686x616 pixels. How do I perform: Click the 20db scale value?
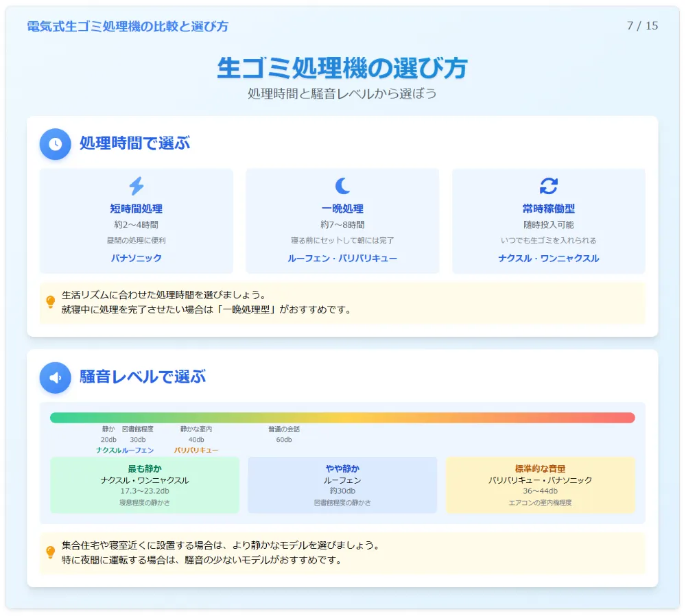click(108, 440)
